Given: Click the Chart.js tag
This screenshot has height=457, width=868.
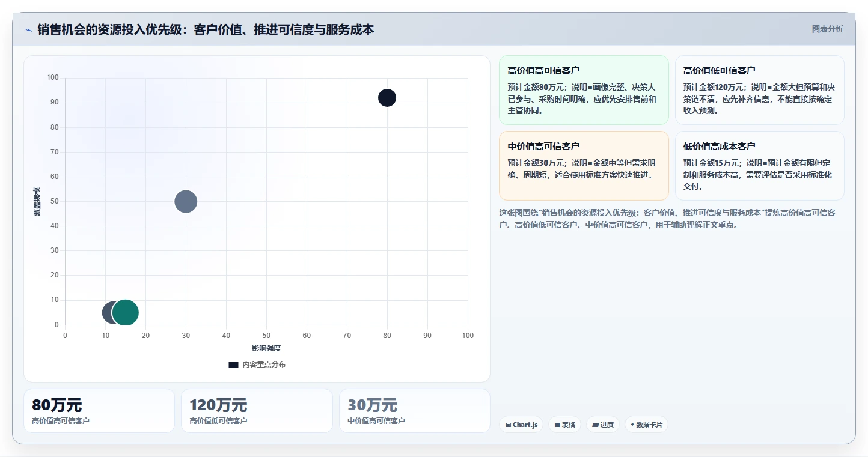Looking at the screenshot, I should pos(521,425).
